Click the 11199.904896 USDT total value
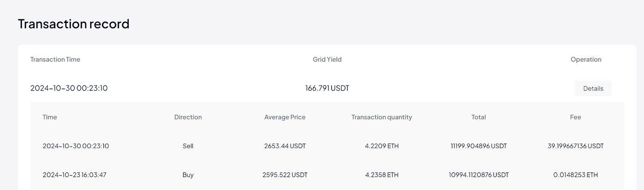The height and width of the screenshot is (190, 644). pos(478,146)
